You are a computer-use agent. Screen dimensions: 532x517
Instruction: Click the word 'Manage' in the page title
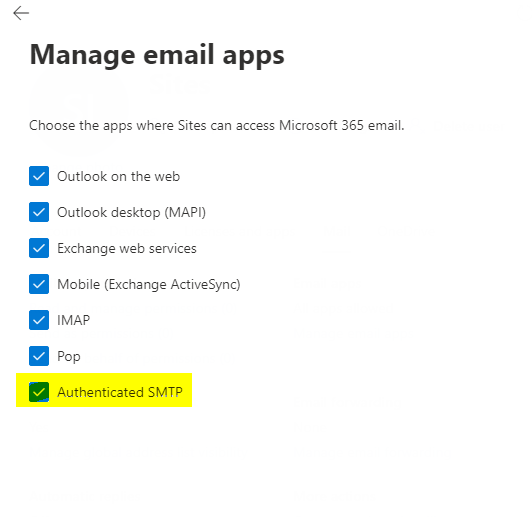tap(82, 56)
